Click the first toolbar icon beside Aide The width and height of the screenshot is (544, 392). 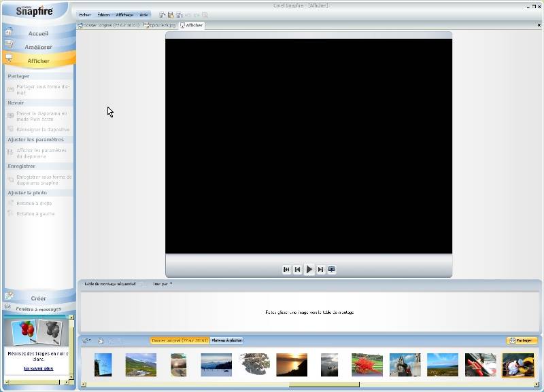(163, 15)
